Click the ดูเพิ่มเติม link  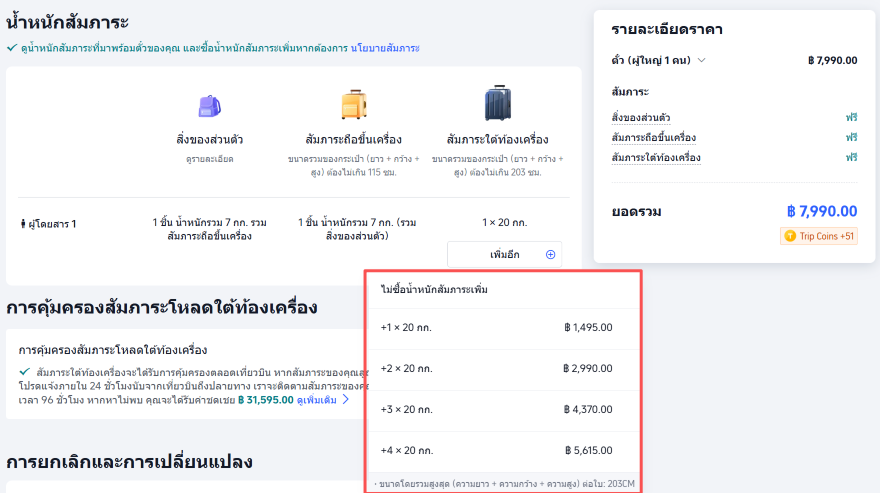click(x=317, y=400)
